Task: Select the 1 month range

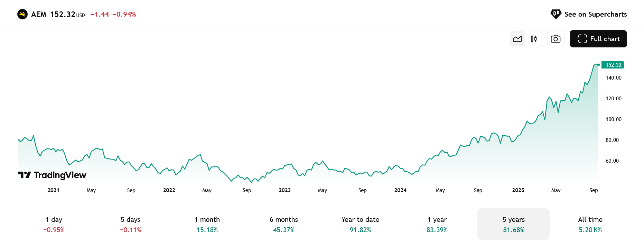Action: [x=207, y=224]
